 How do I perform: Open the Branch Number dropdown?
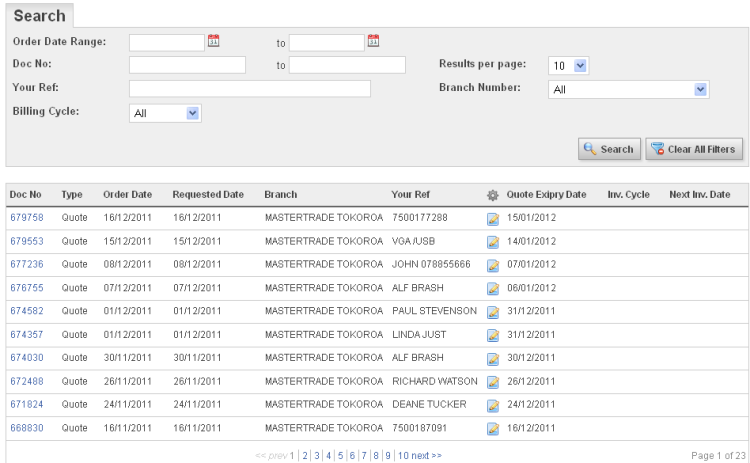[629, 89]
